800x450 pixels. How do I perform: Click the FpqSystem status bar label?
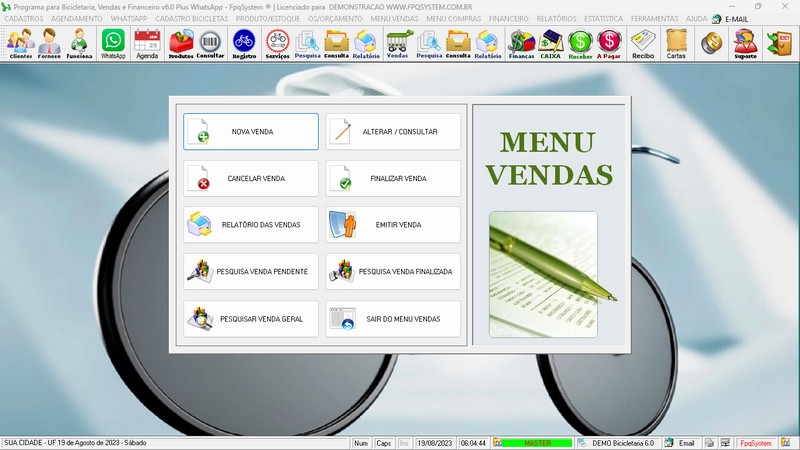pyautogui.click(x=756, y=443)
